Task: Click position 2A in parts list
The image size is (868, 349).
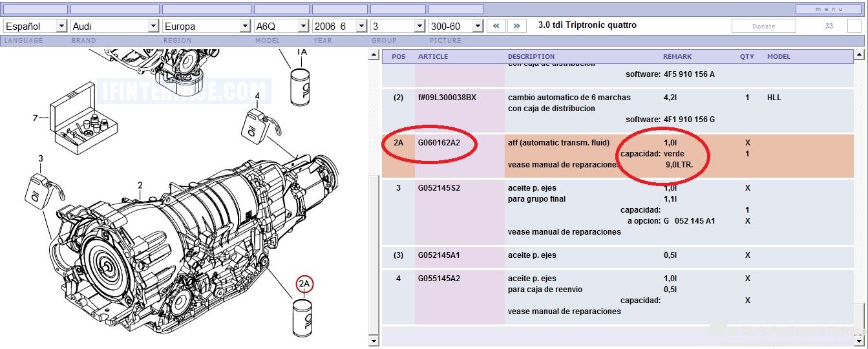Action: [399, 142]
